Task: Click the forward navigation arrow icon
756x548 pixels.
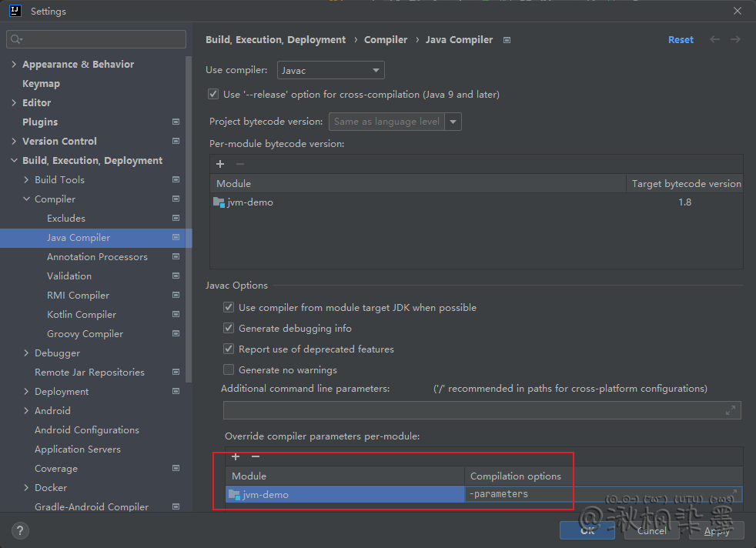Action: tap(736, 39)
